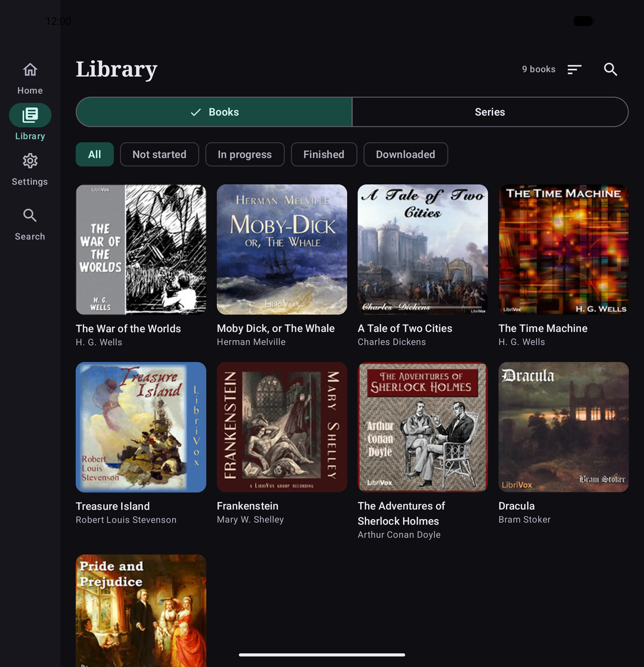Open the Library sidebar icon

(30, 115)
